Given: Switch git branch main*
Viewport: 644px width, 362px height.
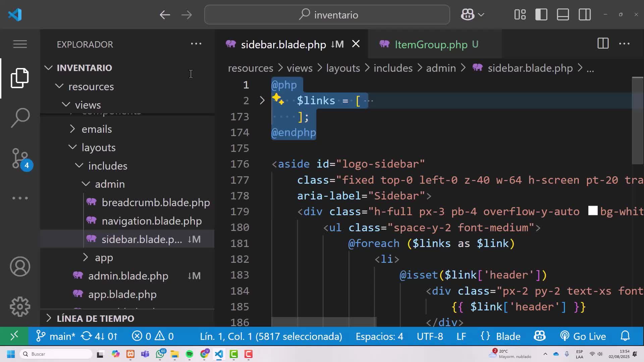Looking at the screenshot, I should coord(56,336).
